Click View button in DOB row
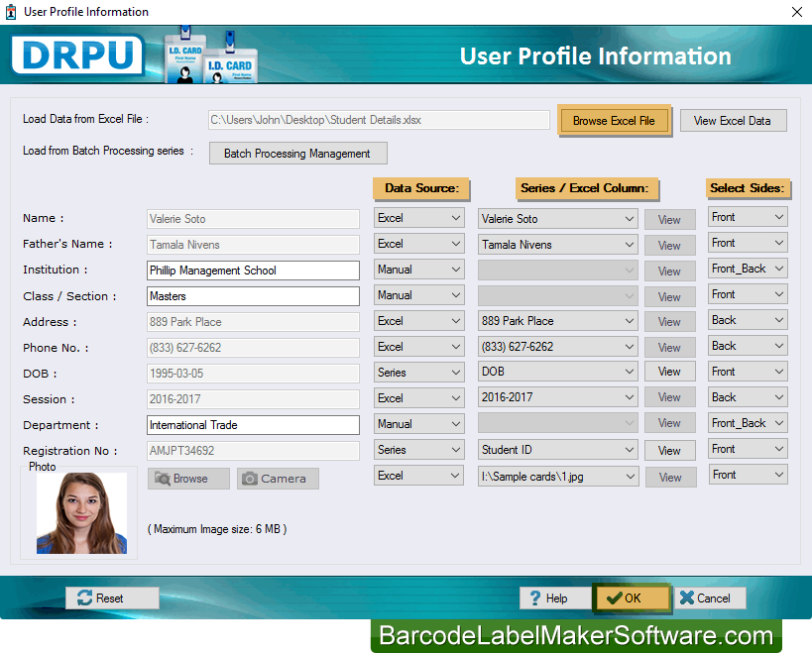 click(x=669, y=372)
